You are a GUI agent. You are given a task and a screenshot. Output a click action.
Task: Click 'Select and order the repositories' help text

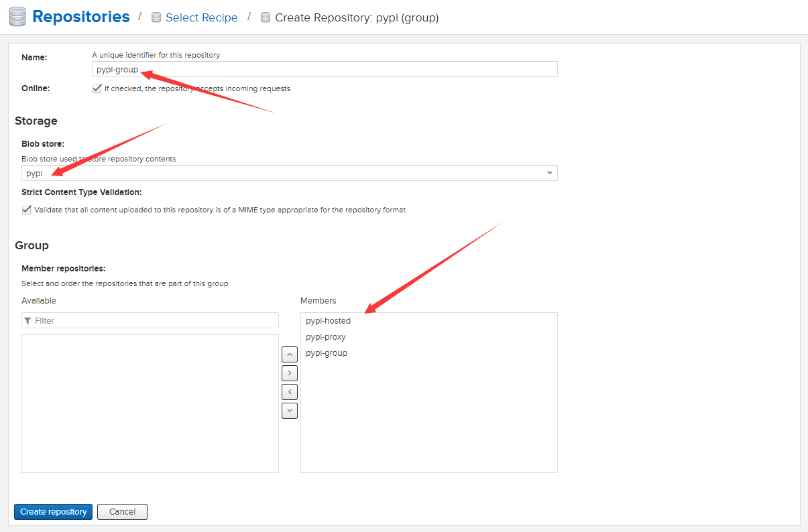point(125,283)
